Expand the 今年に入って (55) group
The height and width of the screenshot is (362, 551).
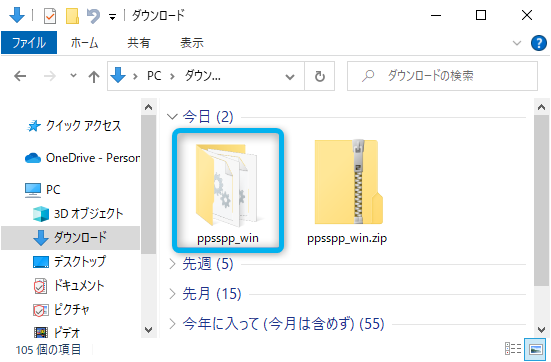[x=172, y=323]
